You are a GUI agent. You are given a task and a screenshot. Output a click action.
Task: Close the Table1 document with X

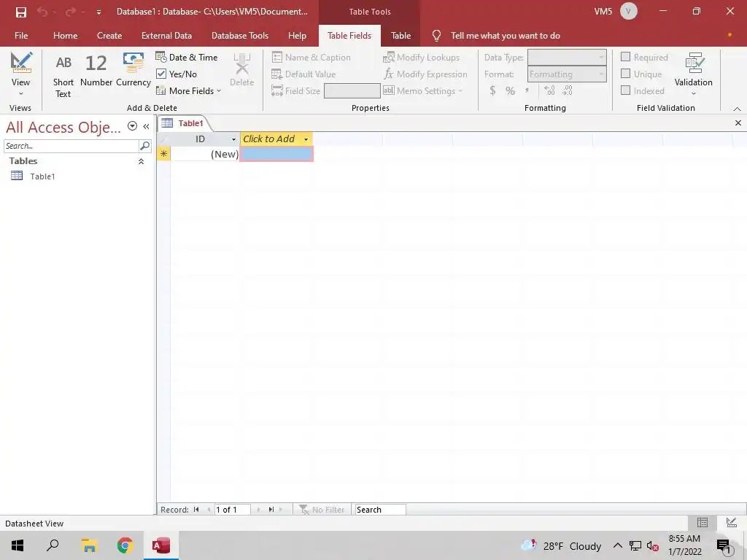pyautogui.click(x=738, y=122)
